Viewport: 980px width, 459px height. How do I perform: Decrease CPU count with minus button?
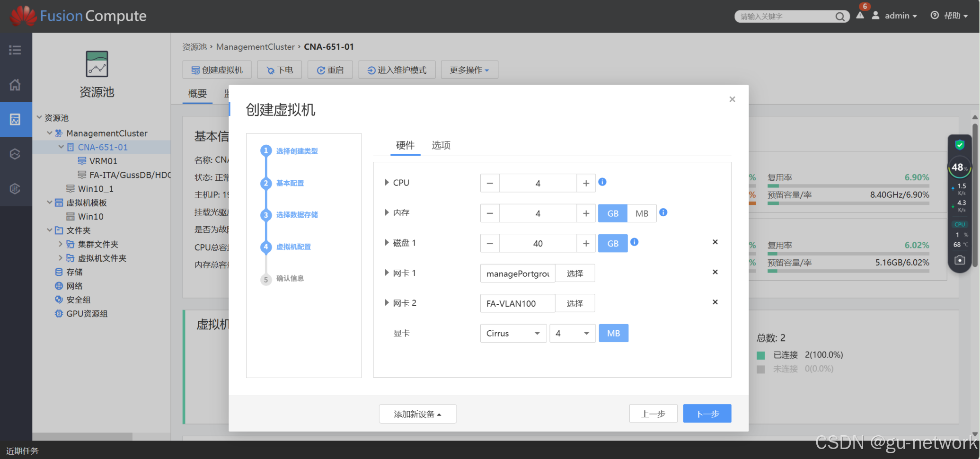tap(490, 183)
